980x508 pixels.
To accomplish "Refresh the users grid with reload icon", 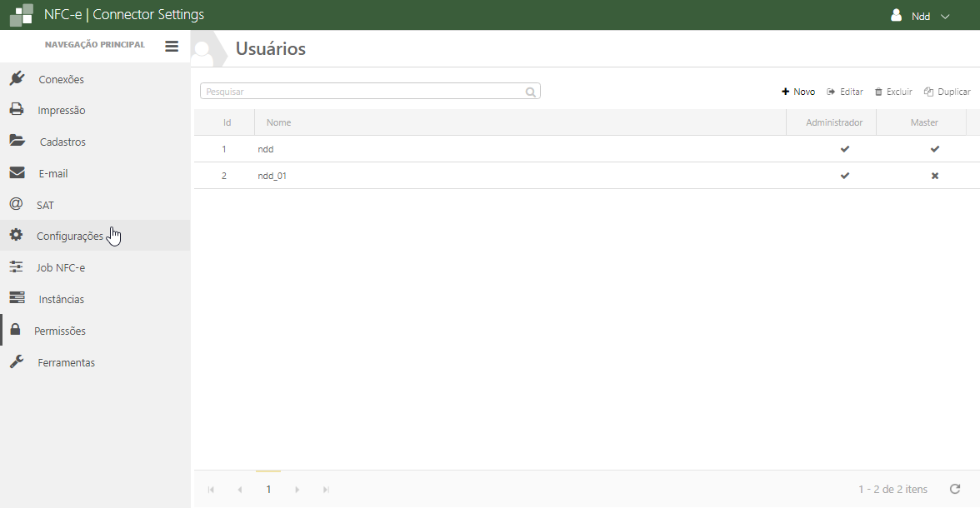I will [x=955, y=489].
